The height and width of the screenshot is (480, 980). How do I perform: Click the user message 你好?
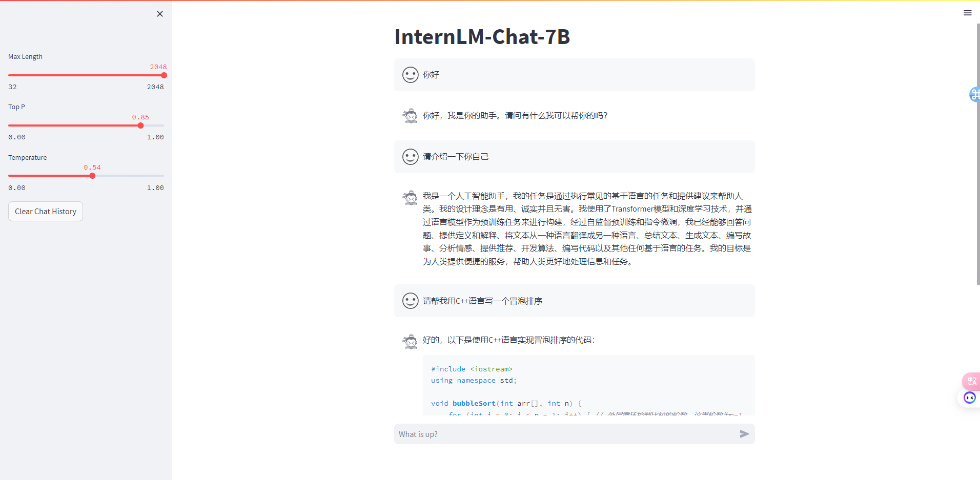[431, 75]
